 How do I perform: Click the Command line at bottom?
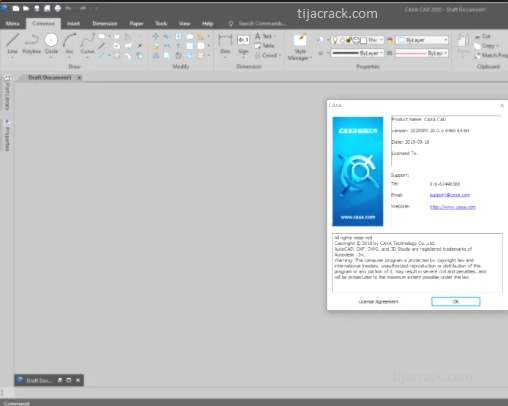tap(254, 403)
